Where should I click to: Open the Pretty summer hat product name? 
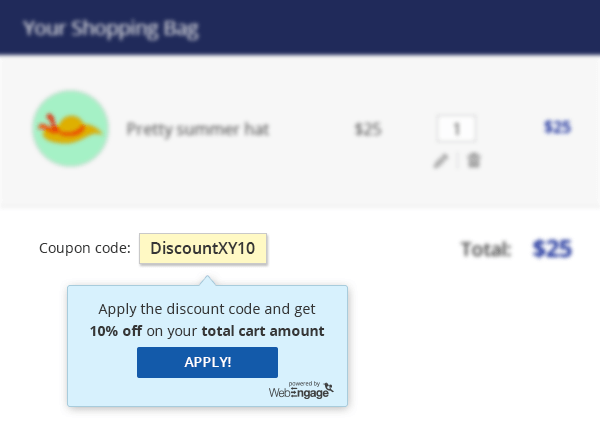(198, 129)
